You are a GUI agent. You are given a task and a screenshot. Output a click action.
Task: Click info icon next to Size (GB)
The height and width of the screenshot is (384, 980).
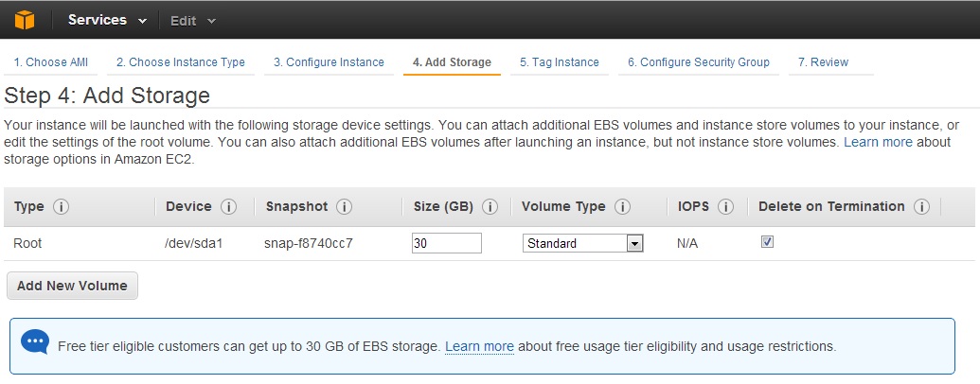click(490, 207)
